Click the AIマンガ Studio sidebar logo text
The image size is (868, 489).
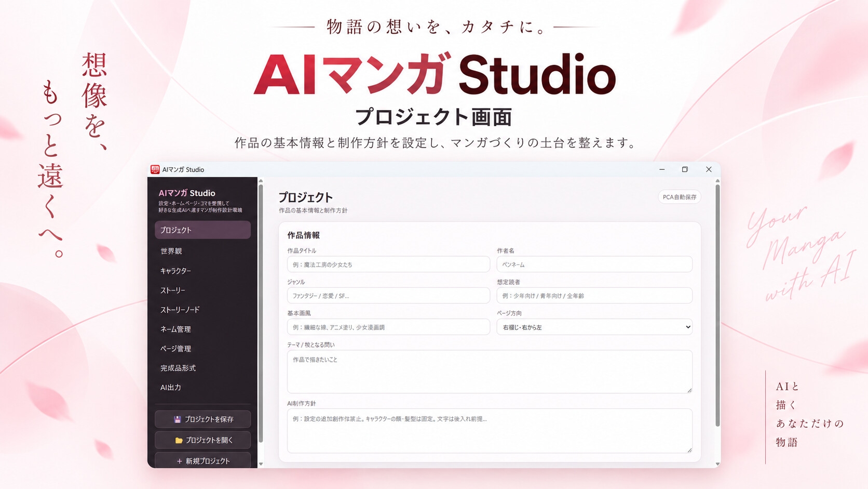(187, 193)
